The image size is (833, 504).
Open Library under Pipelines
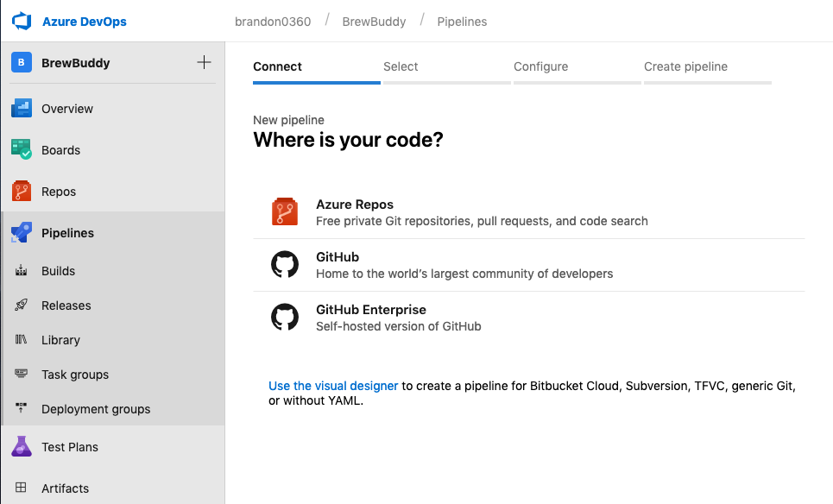[x=61, y=340]
